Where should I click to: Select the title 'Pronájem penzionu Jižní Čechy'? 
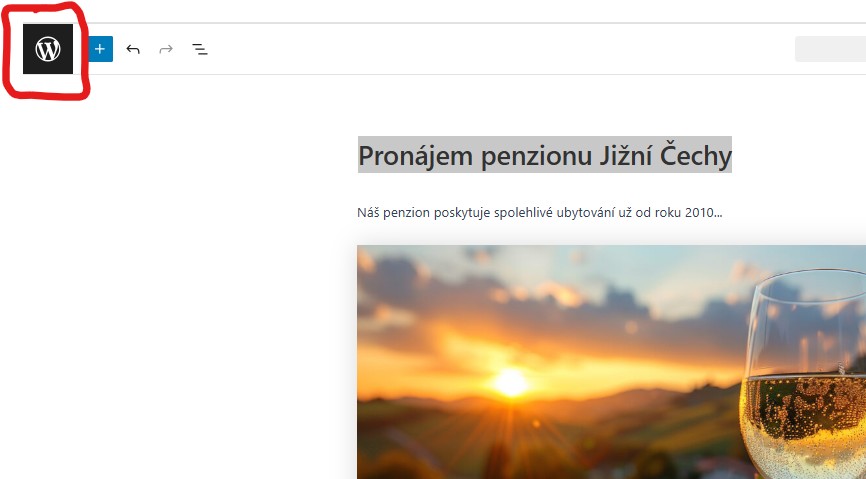pyautogui.click(x=544, y=156)
